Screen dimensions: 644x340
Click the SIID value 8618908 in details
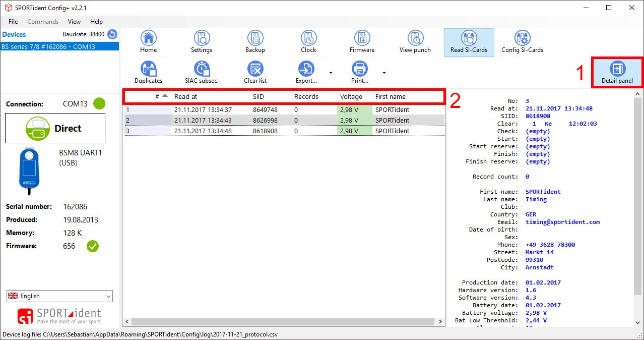click(x=538, y=116)
